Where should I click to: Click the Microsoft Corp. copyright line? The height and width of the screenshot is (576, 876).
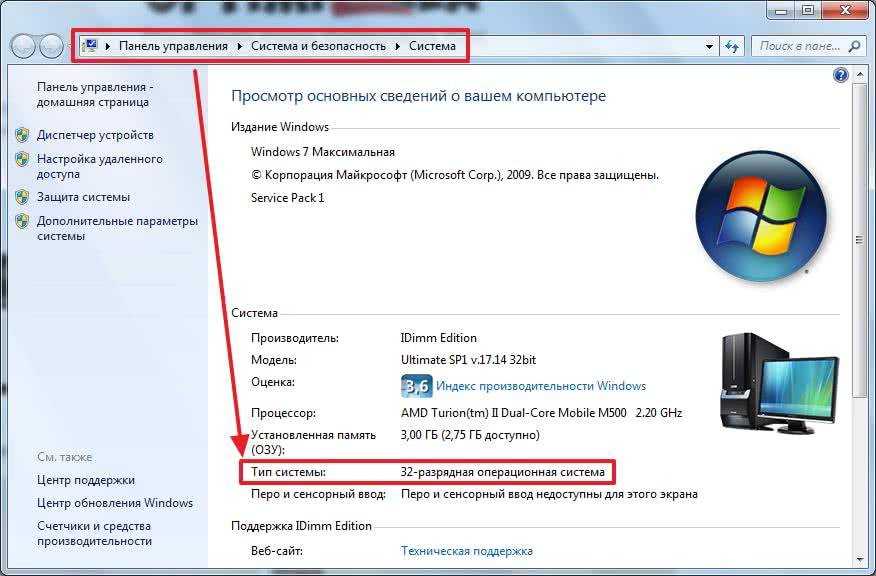point(455,175)
